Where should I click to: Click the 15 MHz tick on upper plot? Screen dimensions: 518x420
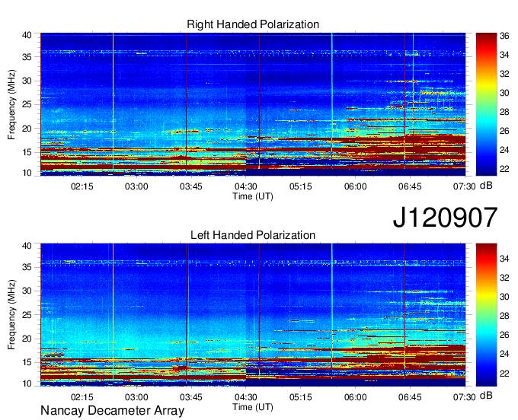[x=27, y=152]
